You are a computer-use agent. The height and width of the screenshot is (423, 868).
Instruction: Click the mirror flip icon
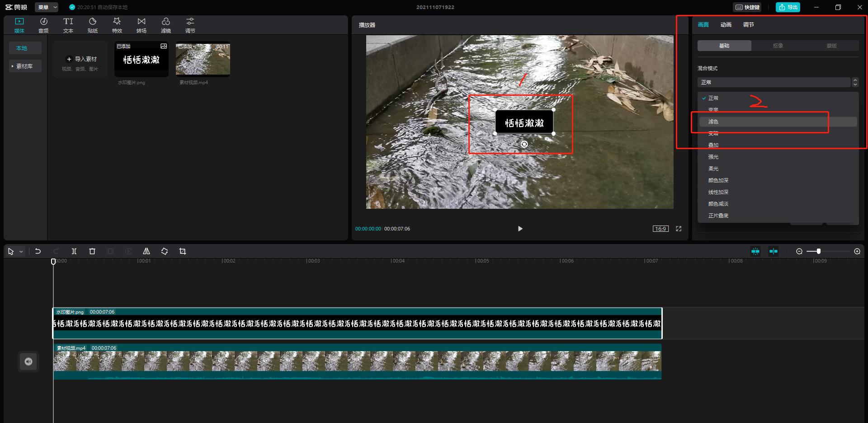click(x=146, y=251)
